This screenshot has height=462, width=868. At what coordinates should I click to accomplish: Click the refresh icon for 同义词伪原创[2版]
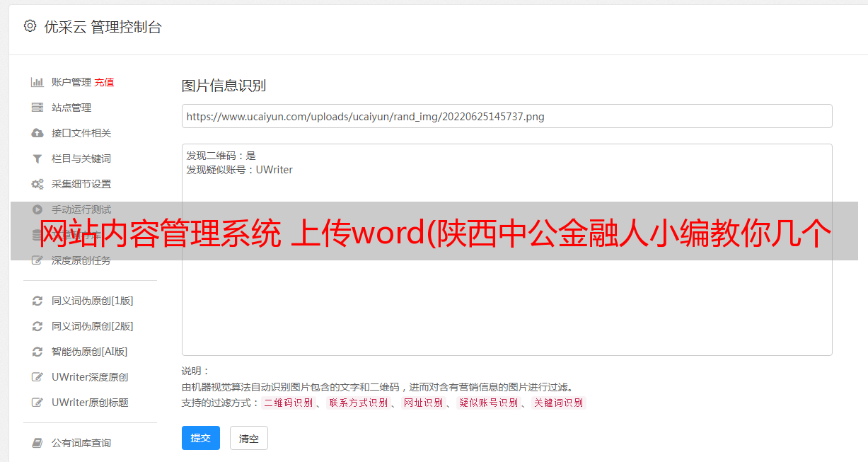[37, 326]
